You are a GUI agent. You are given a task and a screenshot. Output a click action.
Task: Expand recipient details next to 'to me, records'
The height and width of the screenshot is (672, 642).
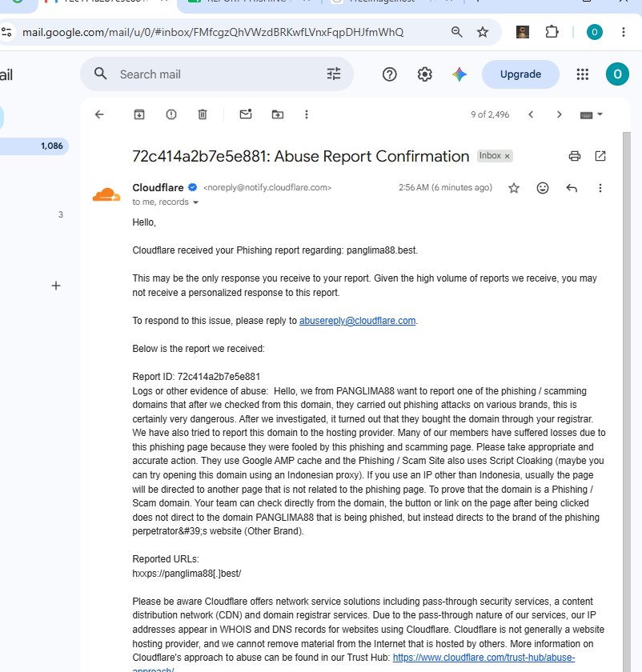[x=195, y=202]
